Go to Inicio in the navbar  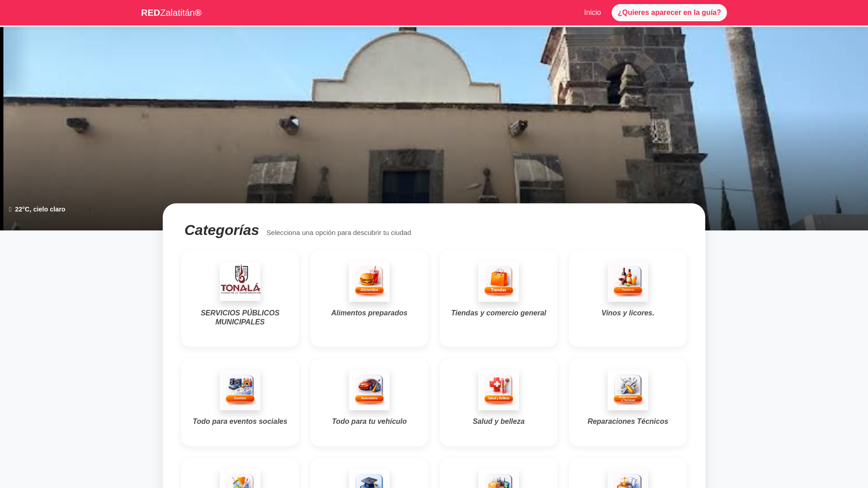[592, 13]
